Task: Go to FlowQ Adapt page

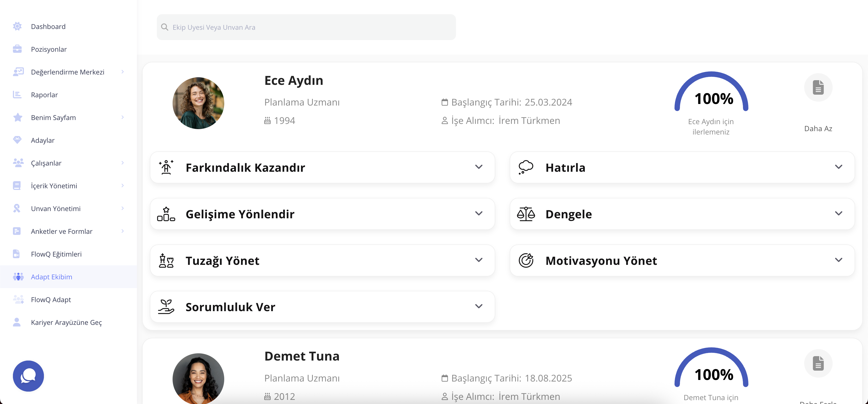Action: pyautogui.click(x=51, y=300)
